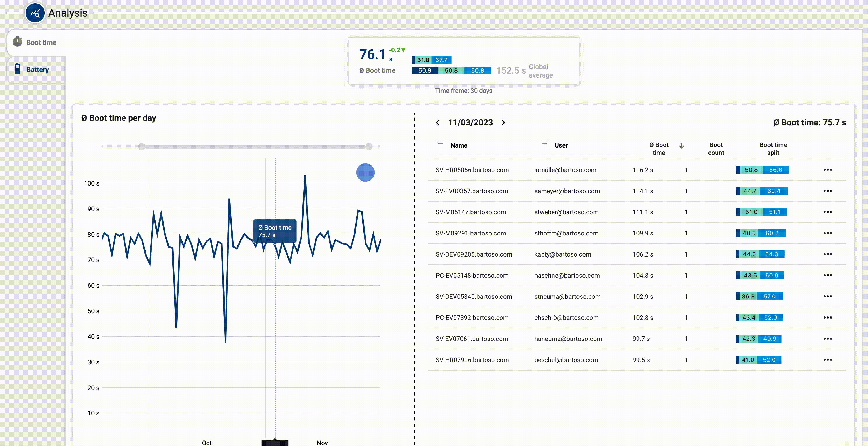Click the summary split bar 31.8 / 37.7
Screen dimensions: 868x446
(x=432, y=60)
